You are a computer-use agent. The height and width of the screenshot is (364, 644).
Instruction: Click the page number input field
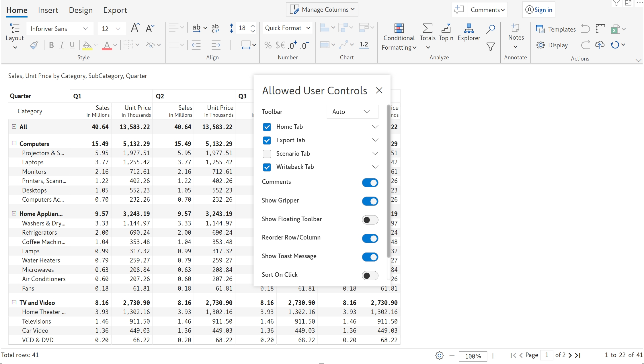pyautogui.click(x=547, y=355)
